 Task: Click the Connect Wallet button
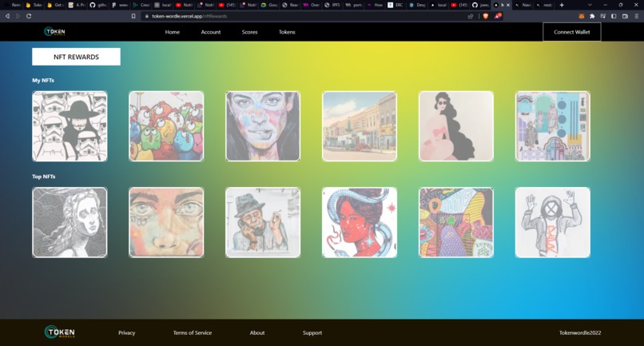coord(572,32)
